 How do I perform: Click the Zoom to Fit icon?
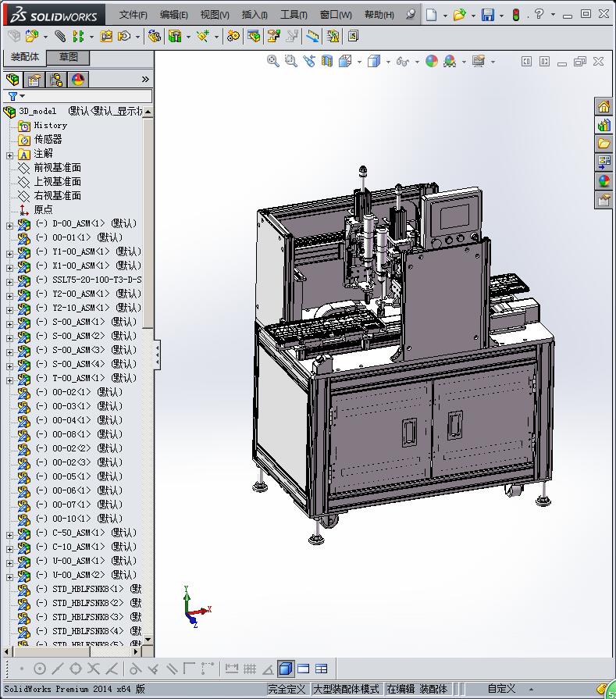(x=272, y=61)
